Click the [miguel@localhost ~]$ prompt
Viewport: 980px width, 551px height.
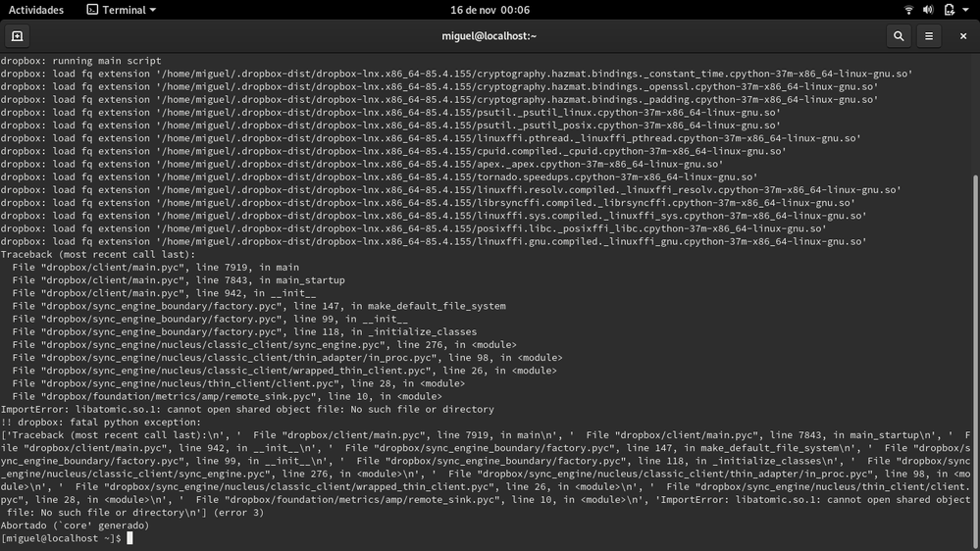coord(61,538)
